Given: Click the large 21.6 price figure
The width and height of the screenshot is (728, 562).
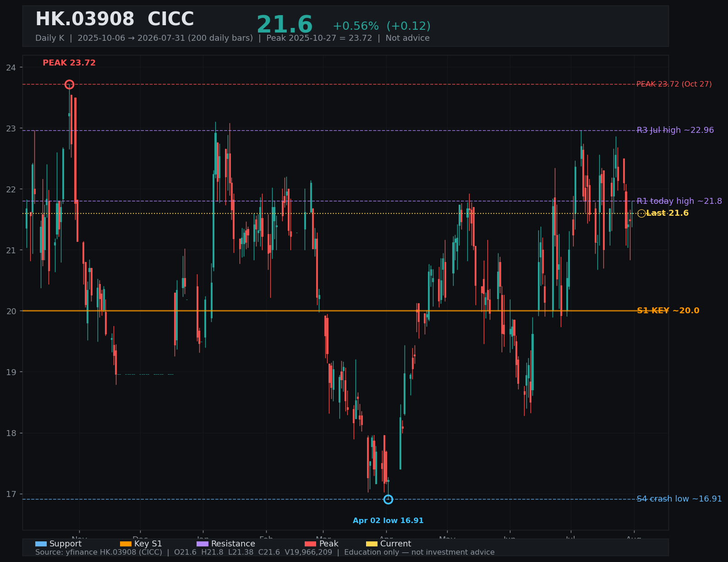Looking at the screenshot, I should tap(285, 25).
